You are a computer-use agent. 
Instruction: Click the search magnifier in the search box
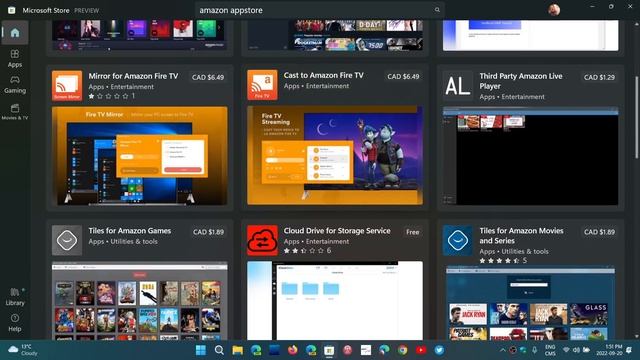pyautogui.click(x=437, y=10)
